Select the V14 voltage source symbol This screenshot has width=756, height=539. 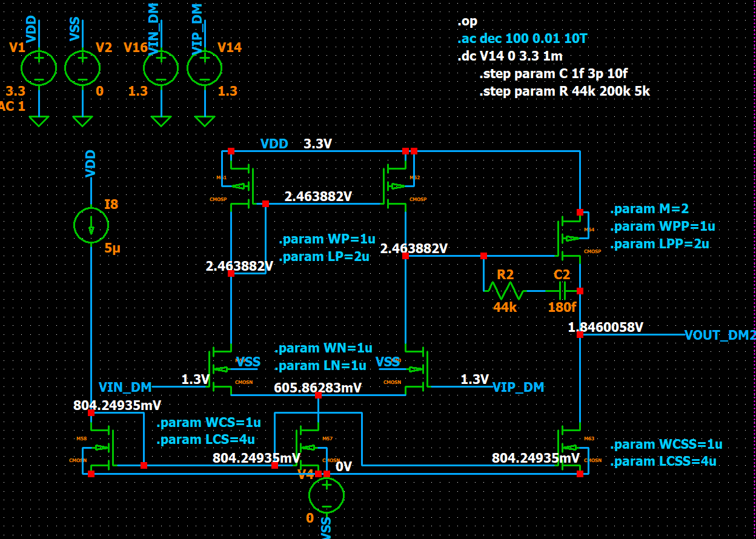[205, 68]
